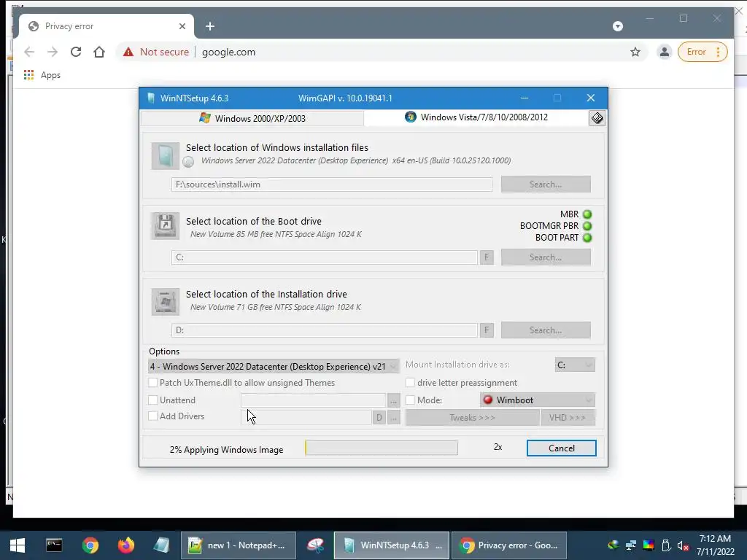Reload the Chrome page
This screenshot has width=747, height=560.
click(76, 52)
